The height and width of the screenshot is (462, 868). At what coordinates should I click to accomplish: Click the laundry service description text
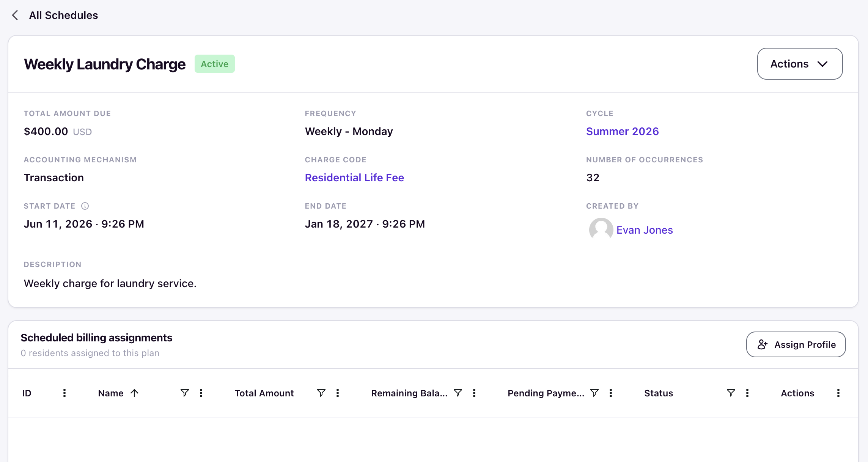click(110, 283)
